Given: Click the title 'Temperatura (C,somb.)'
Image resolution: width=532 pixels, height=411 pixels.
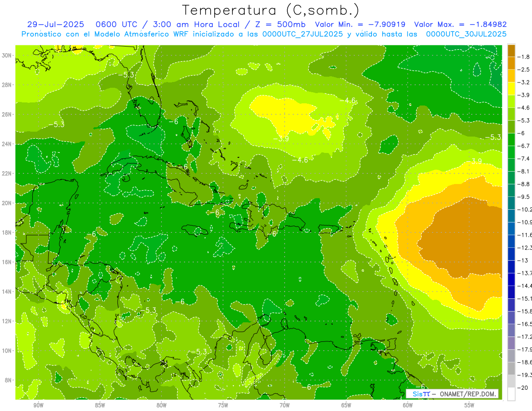Looking at the screenshot, I should point(271,10).
